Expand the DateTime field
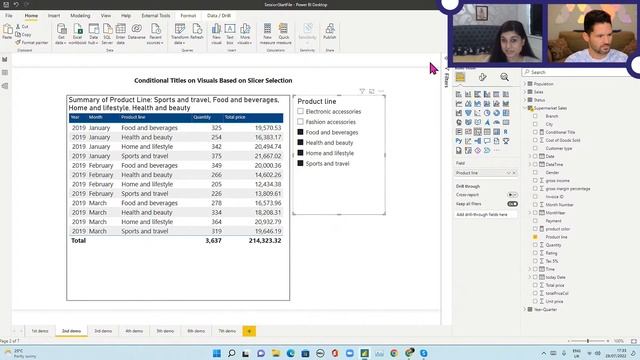This screenshot has height=360, width=640. [x=530, y=164]
